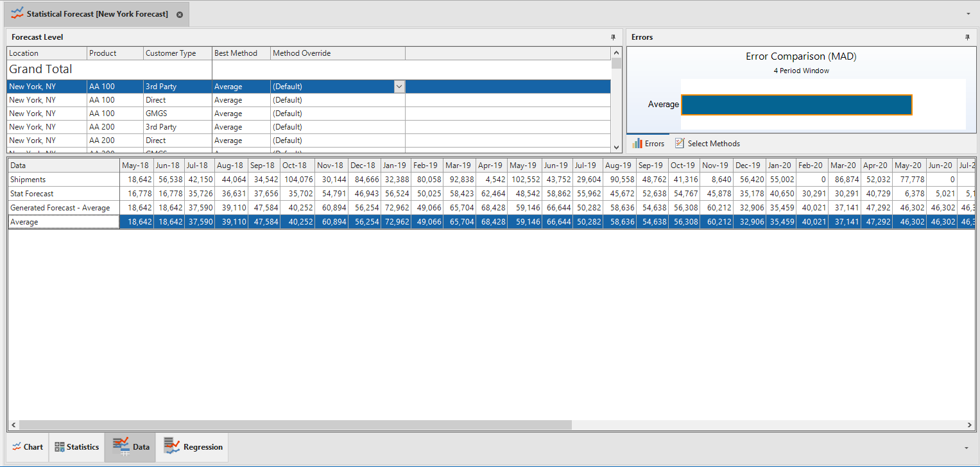Click Shipments value 102,552 in May-19
This screenshot has height=467, width=980.
click(x=524, y=180)
